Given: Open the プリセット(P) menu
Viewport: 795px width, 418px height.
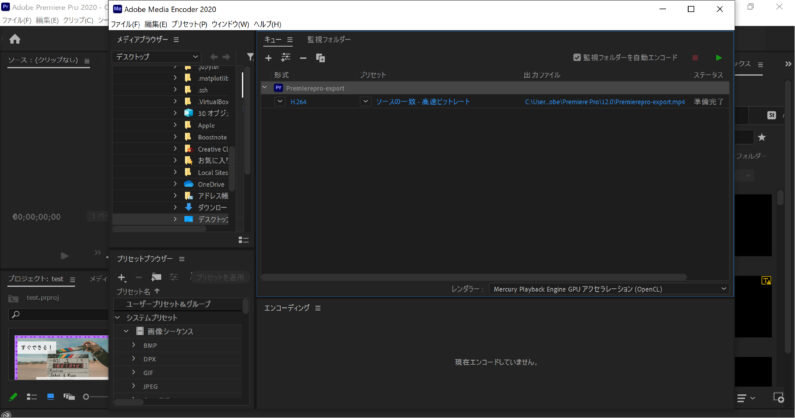Looking at the screenshot, I should pos(189,24).
